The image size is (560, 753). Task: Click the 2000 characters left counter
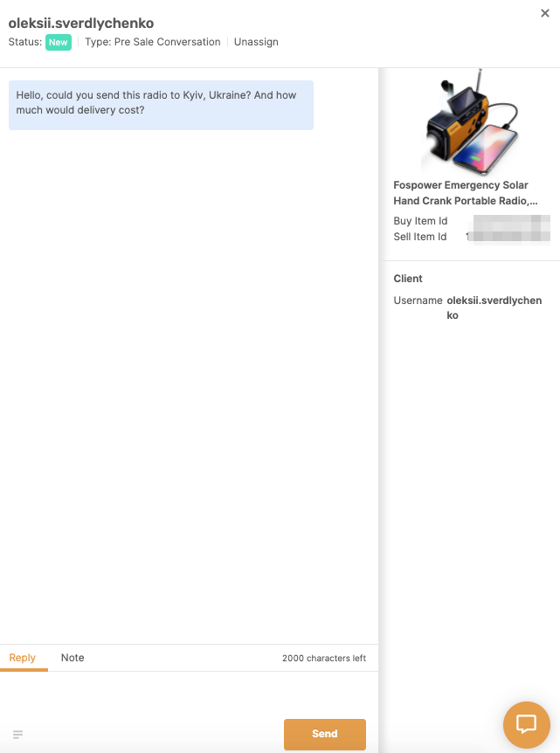(324, 658)
